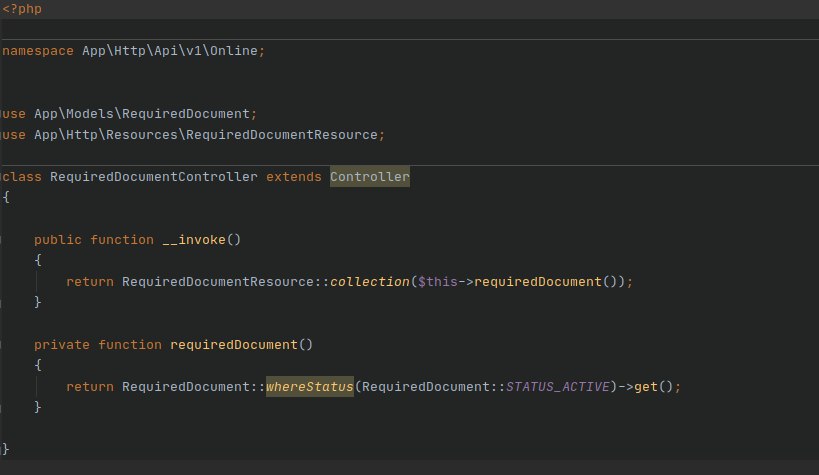The height and width of the screenshot is (475, 819).
Task: Click the get() method call
Action: [x=653, y=387]
